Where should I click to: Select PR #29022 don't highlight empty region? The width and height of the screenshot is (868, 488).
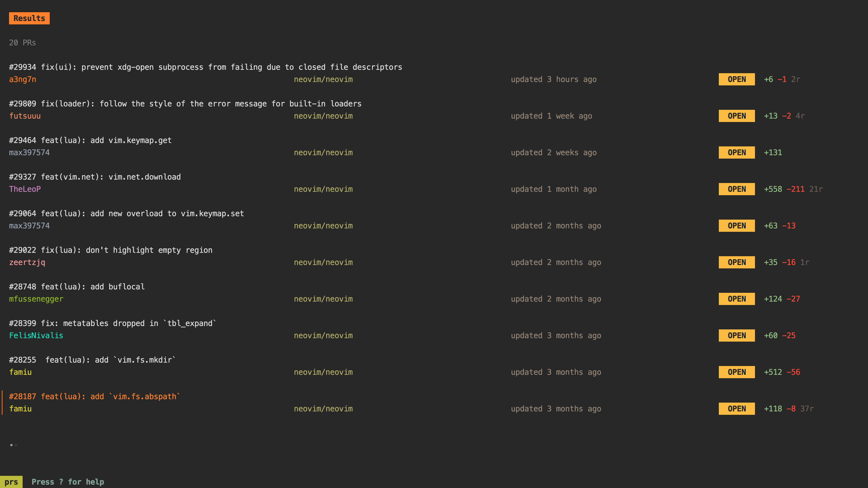click(x=111, y=250)
